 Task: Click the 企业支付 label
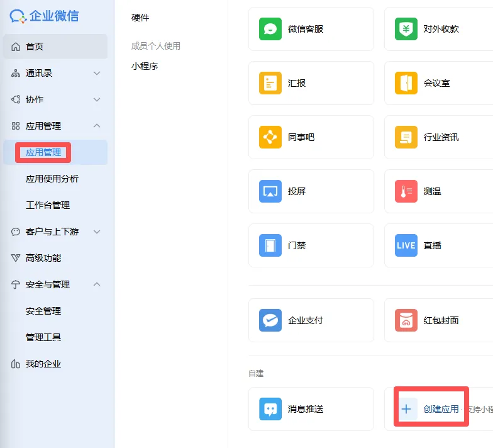tap(306, 320)
